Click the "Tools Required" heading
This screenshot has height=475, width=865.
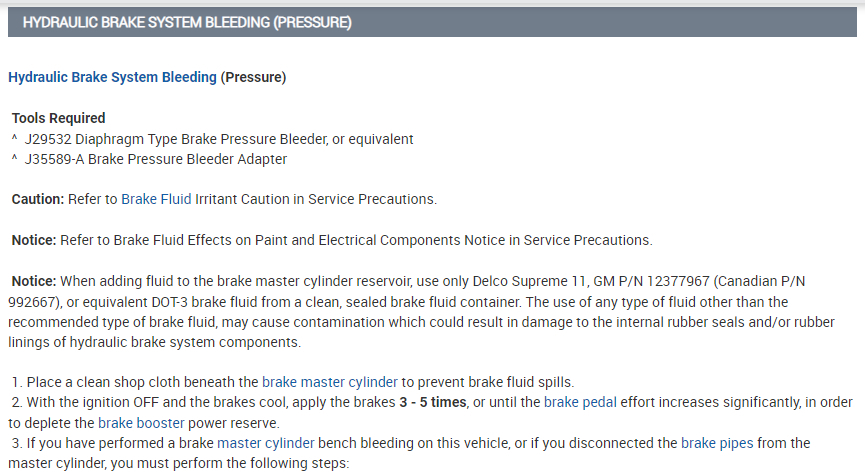coord(58,118)
